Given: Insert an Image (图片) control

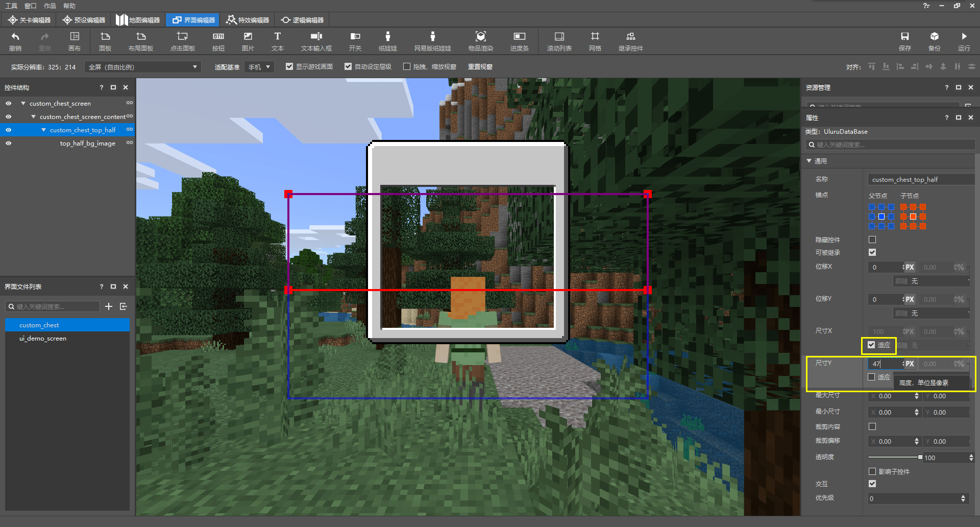Looking at the screenshot, I should point(248,41).
